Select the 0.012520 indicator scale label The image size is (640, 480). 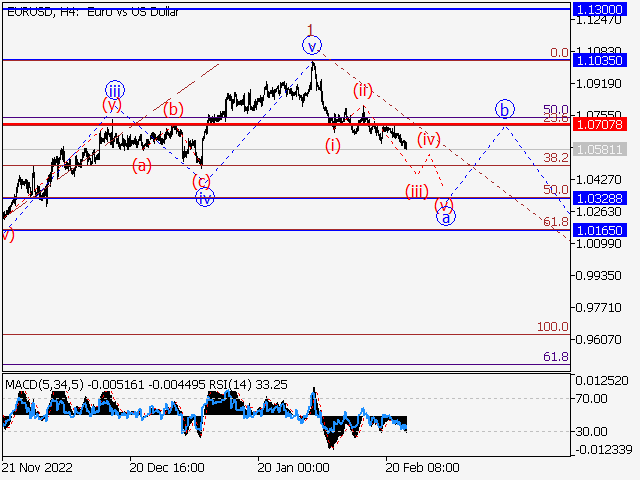[602, 381]
